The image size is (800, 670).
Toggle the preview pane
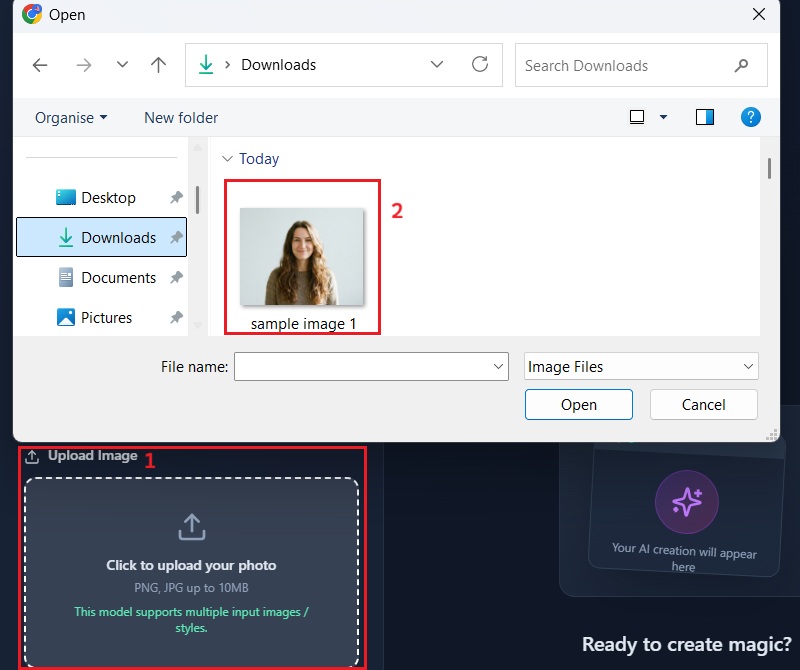(705, 117)
